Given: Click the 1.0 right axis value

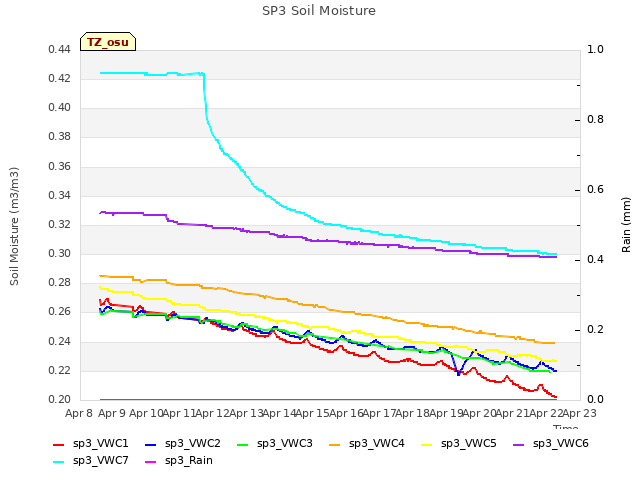Looking at the screenshot, I should coord(595,50).
